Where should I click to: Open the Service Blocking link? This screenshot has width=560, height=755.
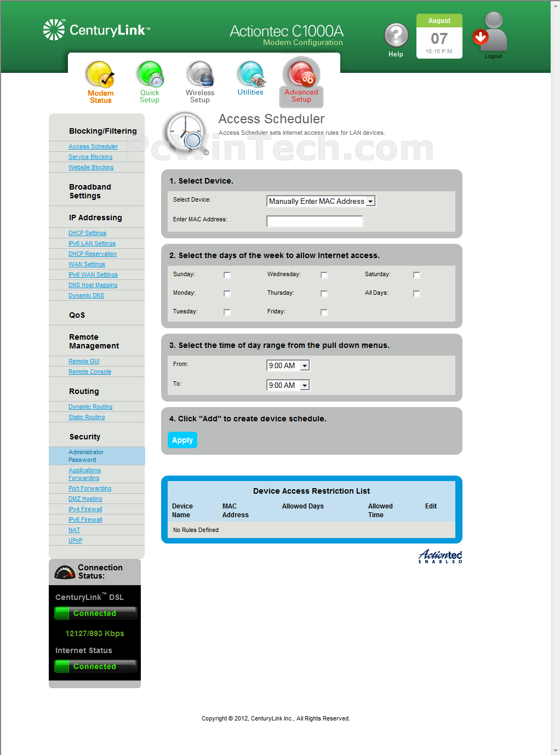pos(90,157)
